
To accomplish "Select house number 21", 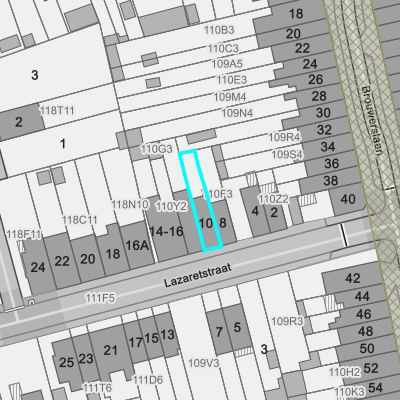I will coord(110,350).
